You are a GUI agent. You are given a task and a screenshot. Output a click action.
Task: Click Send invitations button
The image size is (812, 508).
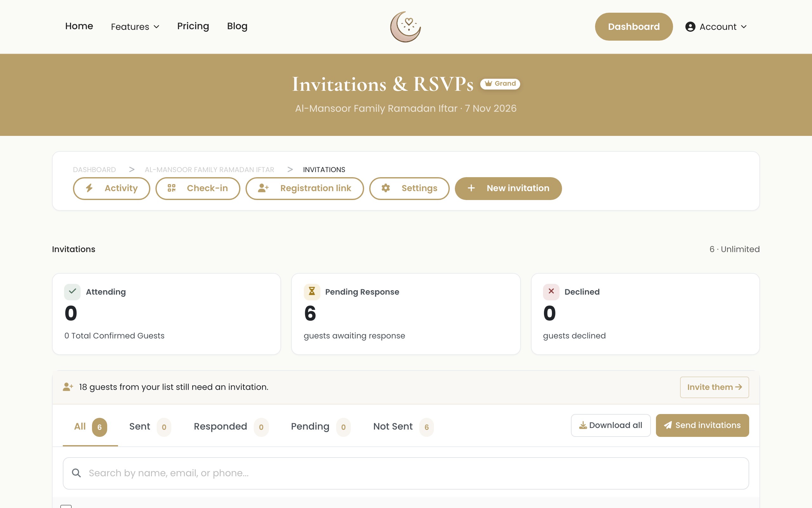point(702,425)
